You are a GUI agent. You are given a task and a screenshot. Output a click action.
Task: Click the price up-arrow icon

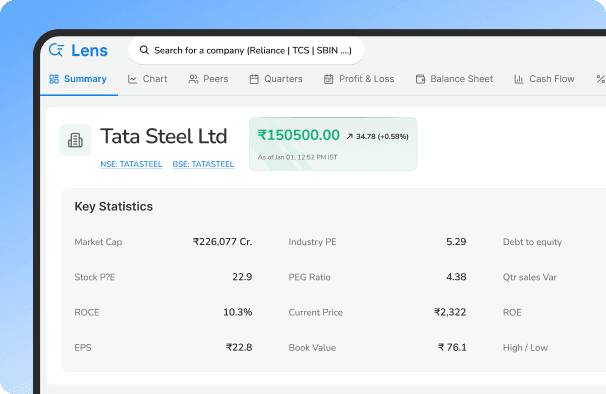pos(349,136)
